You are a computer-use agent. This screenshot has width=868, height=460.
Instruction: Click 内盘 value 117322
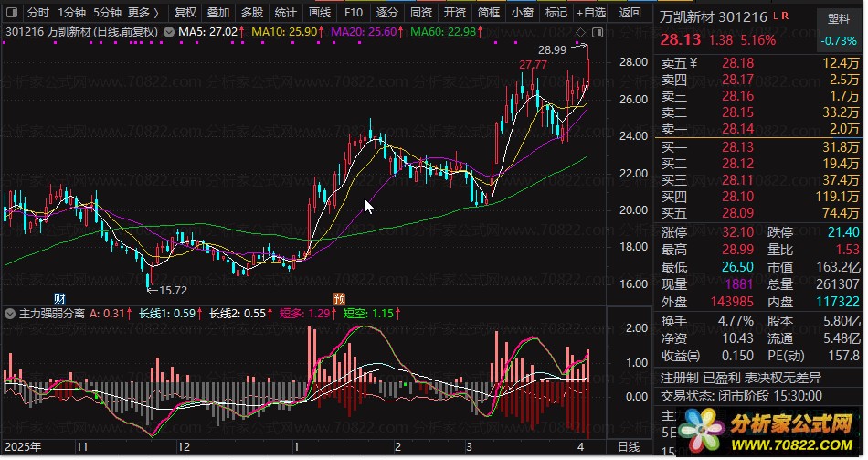click(x=838, y=302)
